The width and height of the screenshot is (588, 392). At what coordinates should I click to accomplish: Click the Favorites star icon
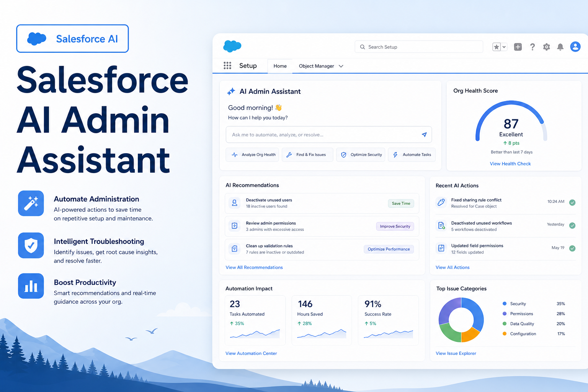coord(497,47)
